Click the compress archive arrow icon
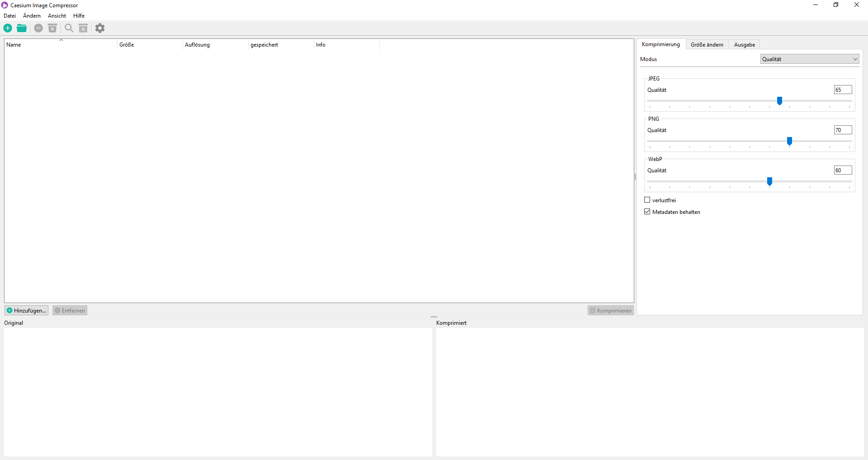The height and width of the screenshot is (460, 868). pyautogui.click(x=83, y=28)
